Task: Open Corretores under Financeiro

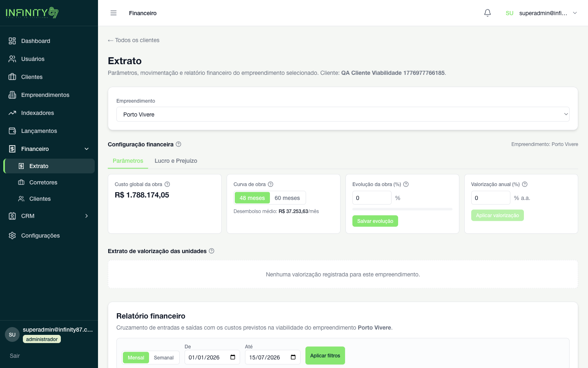Action: tap(49, 182)
